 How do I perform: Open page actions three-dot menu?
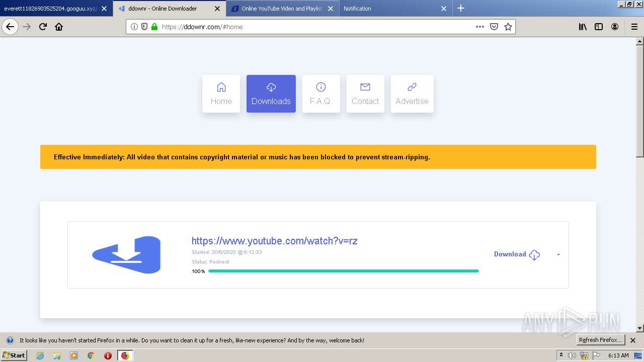480,27
